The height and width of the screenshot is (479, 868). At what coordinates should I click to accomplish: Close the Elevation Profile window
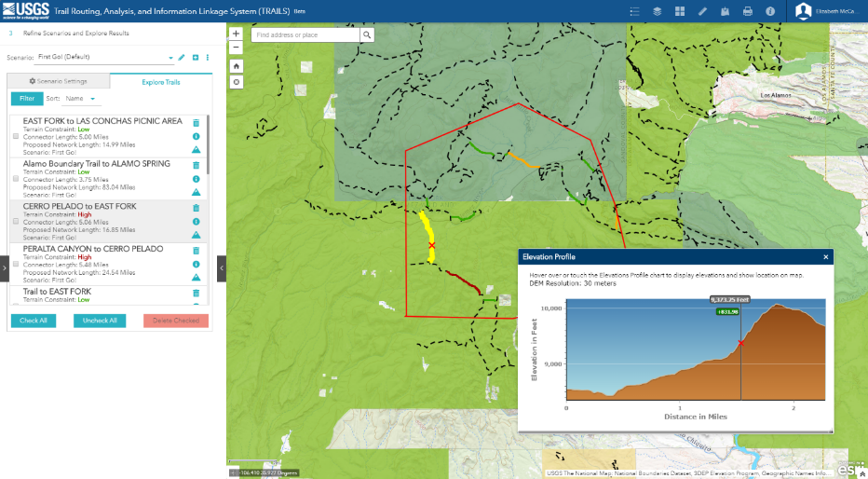click(825, 257)
